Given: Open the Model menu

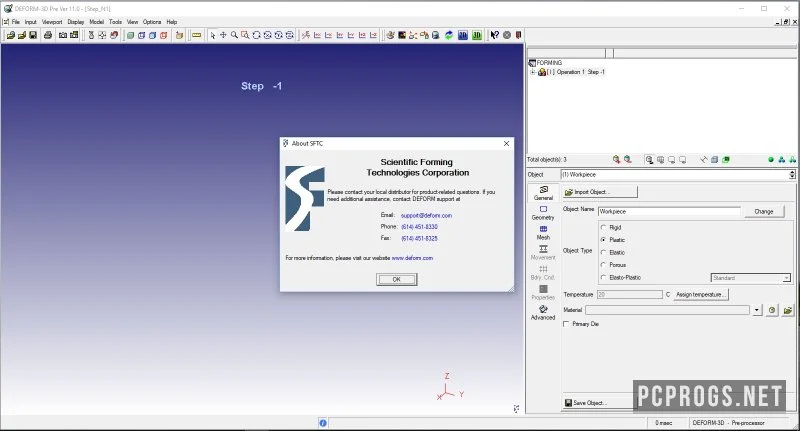Looking at the screenshot, I should click(96, 22).
